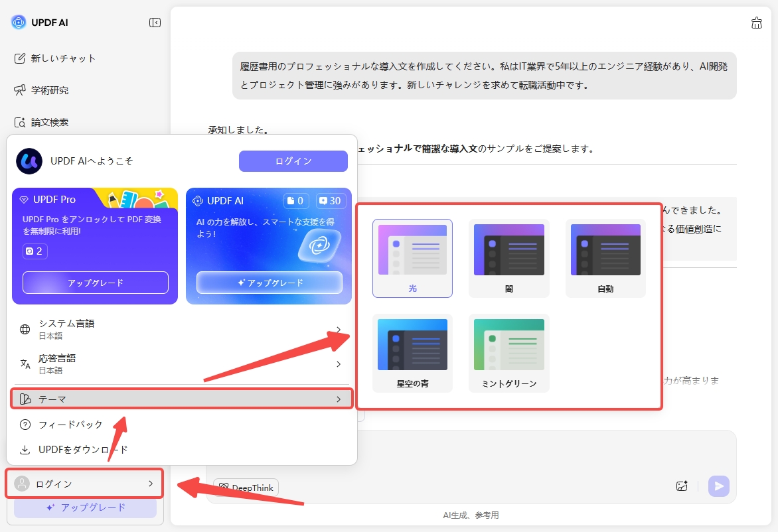Expand the システム言語 setting
Image resolution: width=778 pixels, height=532 pixels.
(182, 329)
